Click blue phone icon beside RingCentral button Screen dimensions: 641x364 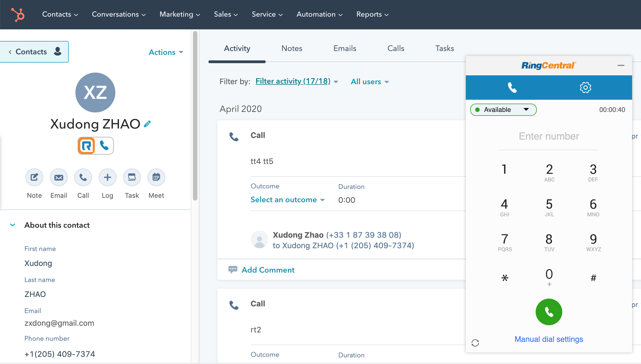pyautogui.click(x=104, y=145)
